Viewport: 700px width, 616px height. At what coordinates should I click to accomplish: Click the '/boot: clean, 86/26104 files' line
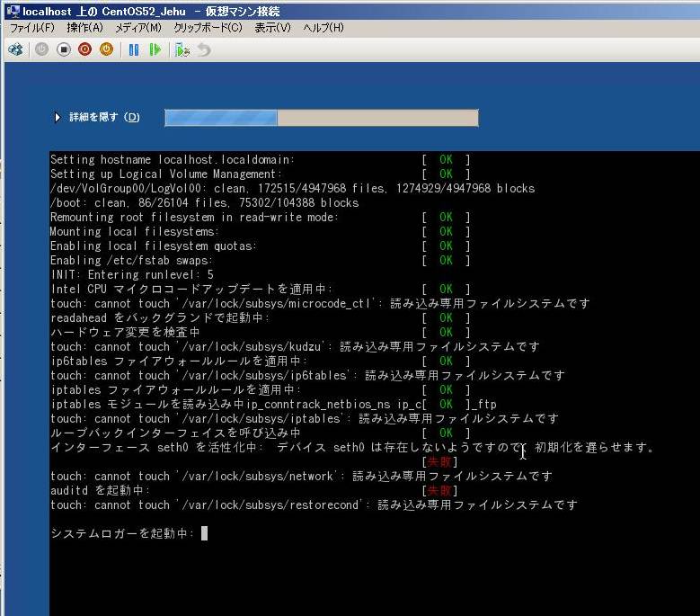point(205,202)
